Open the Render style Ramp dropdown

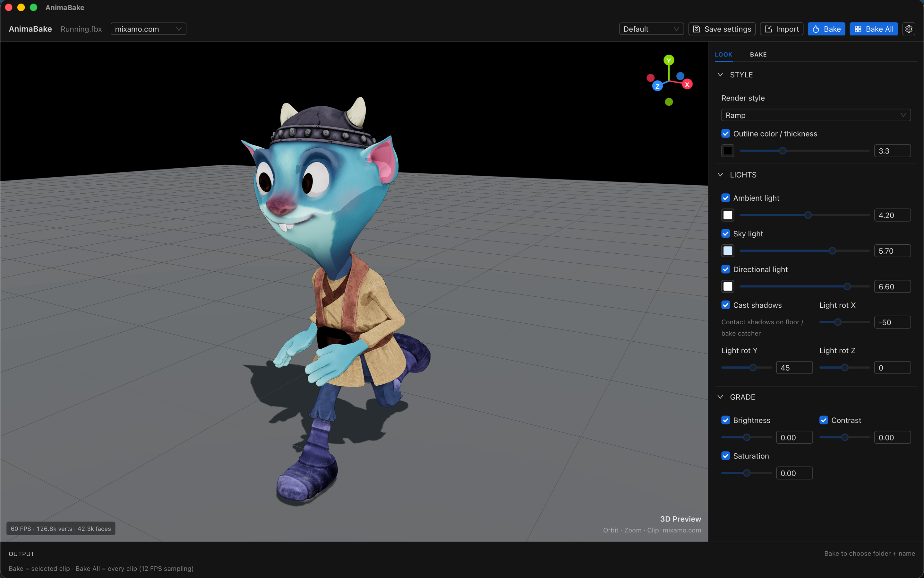(x=816, y=115)
